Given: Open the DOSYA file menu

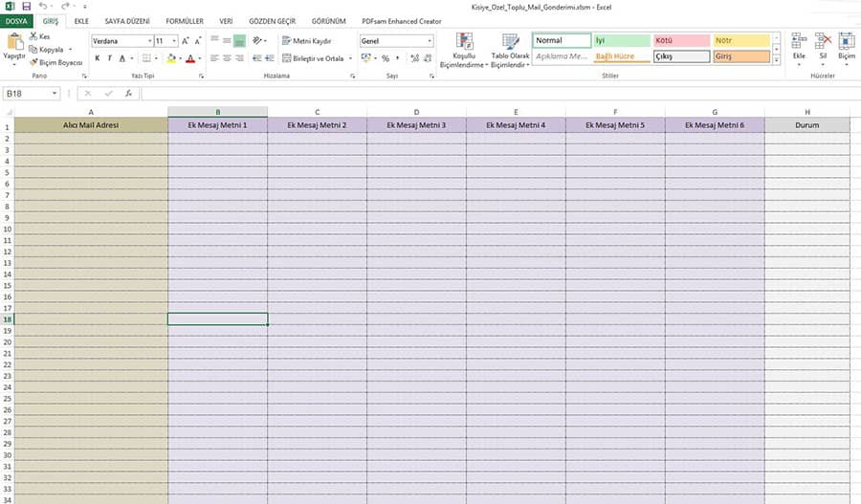Looking at the screenshot, I should click(17, 20).
